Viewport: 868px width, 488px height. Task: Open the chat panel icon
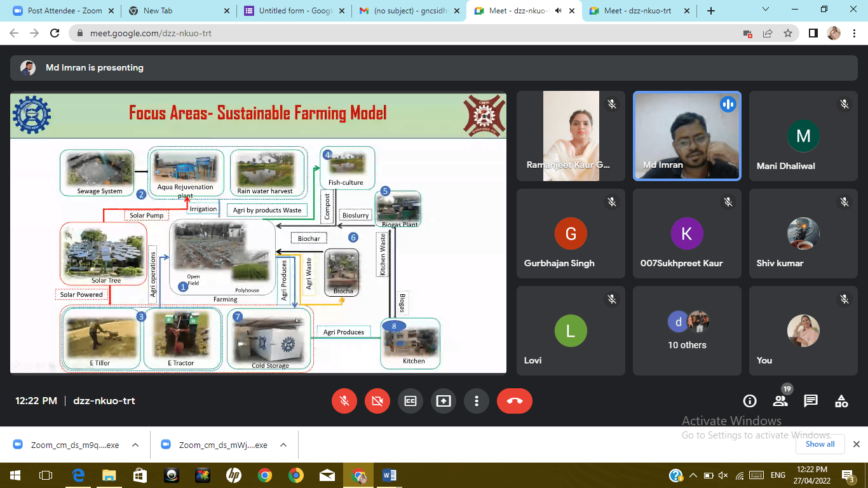click(x=811, y=401)
